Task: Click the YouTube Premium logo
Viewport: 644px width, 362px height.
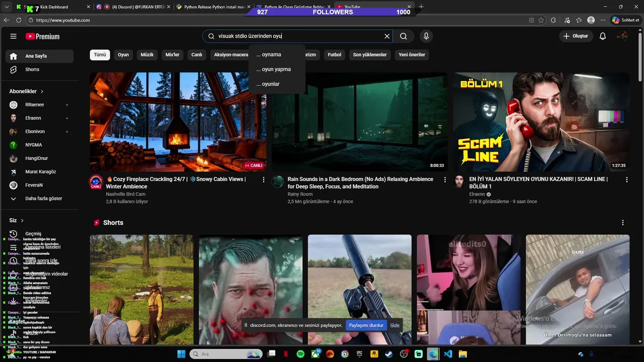Action: (42, 36)
